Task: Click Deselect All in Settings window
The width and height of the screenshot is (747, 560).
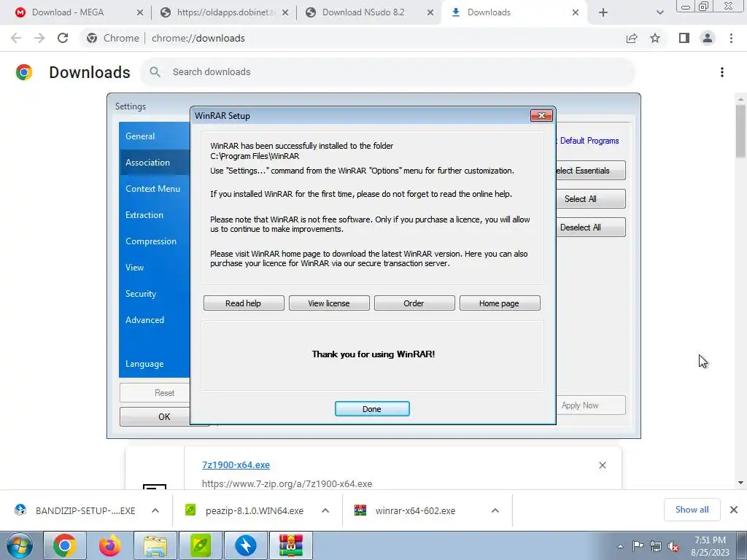Action: 591,227
